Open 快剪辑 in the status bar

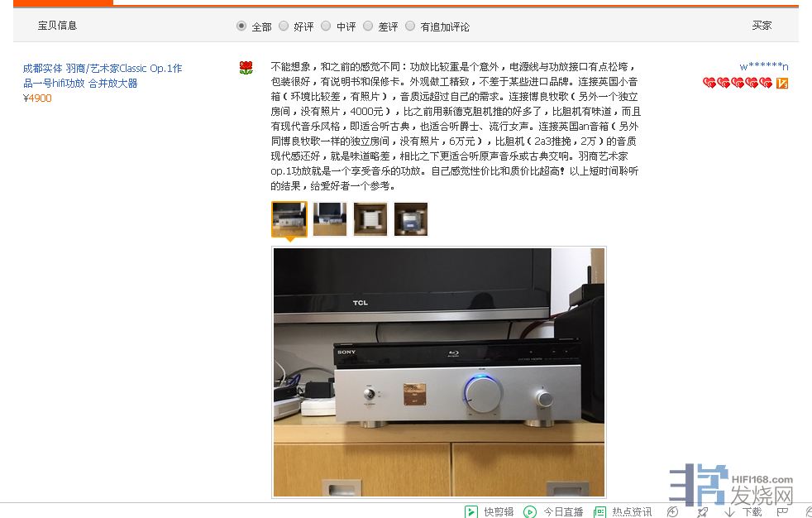[x=490, y=511]
